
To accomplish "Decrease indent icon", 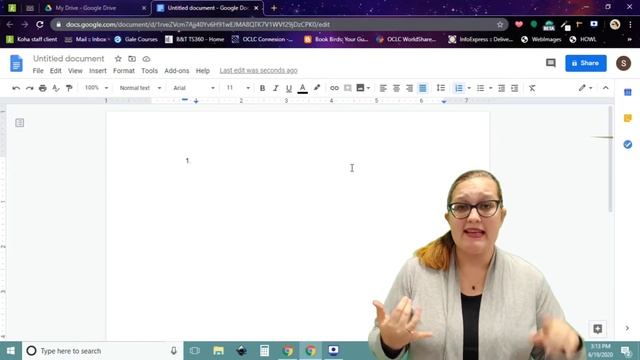I will point(502,88).
